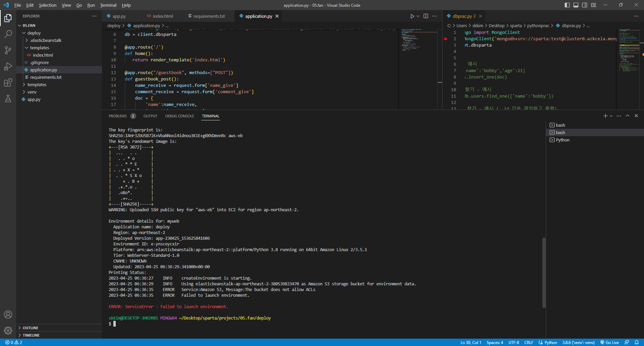Open the Customize Layout control
Screen dimensions: 644x346
pyautogui.click(x=594, y=5)
